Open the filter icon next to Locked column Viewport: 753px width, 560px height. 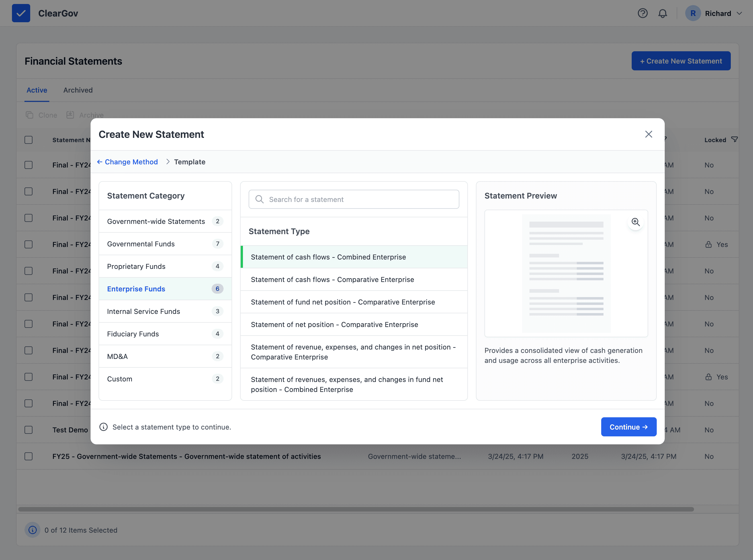(x=734, y=139)
